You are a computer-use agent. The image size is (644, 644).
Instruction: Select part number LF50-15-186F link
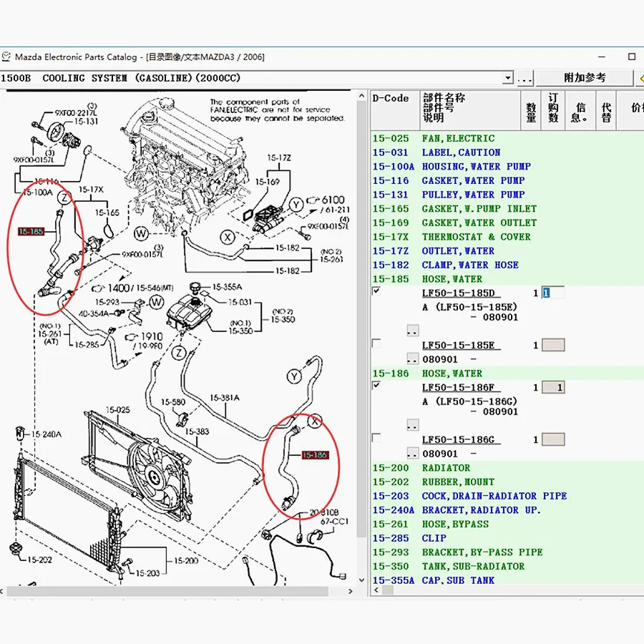click(x=462, y=388)
